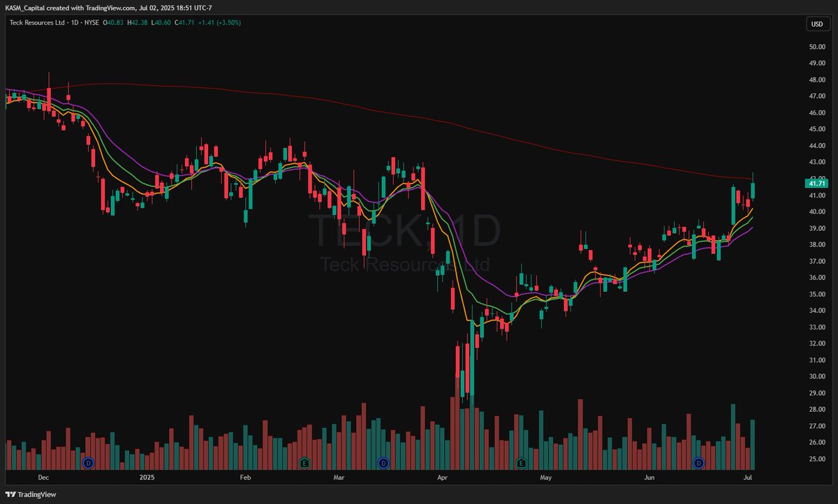Click the open value 40.83
The image size is (838, 504).
(x=115, y=23)
